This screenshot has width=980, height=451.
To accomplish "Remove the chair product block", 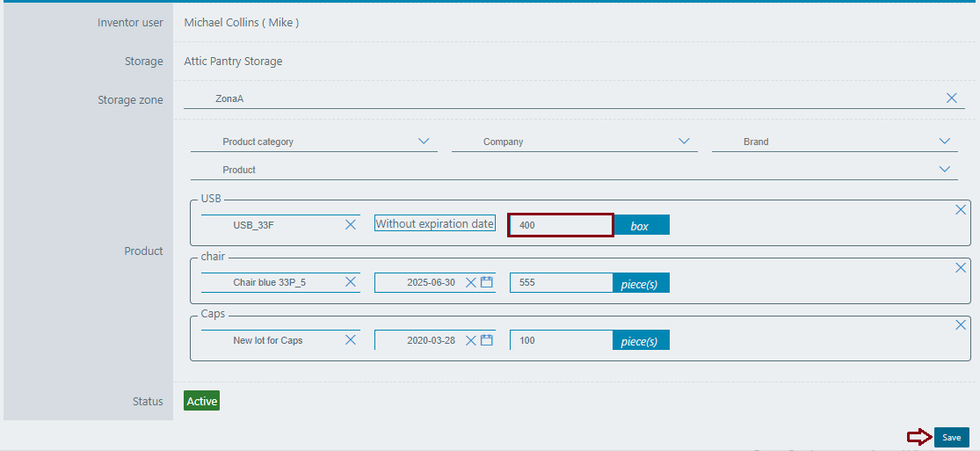I will tap(961, 268).
